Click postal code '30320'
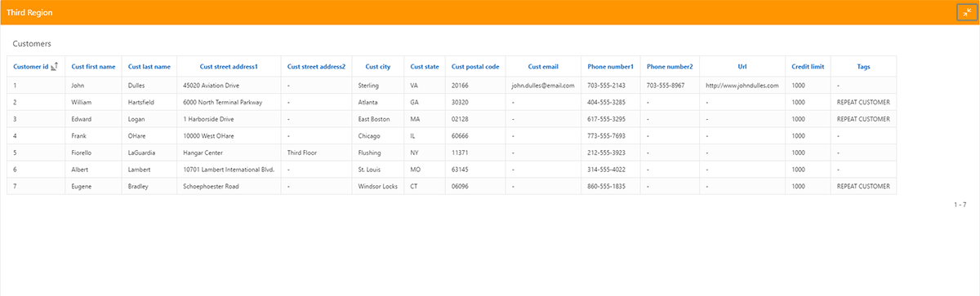 460,102
